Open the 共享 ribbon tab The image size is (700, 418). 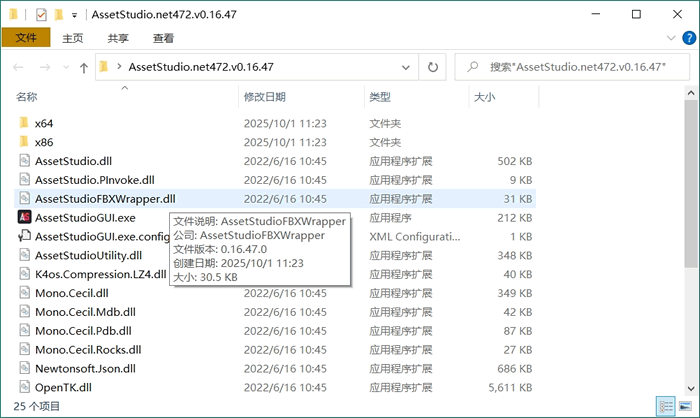point(118,38)
